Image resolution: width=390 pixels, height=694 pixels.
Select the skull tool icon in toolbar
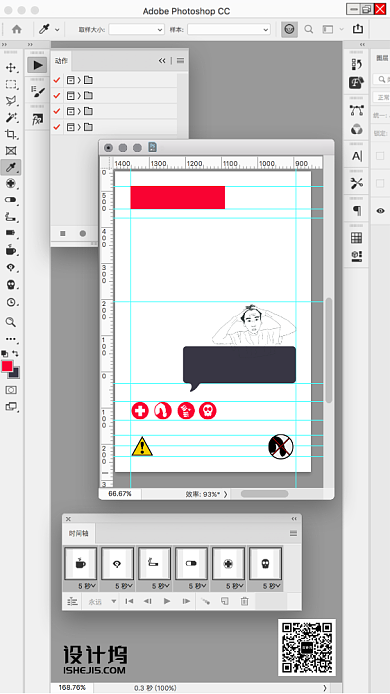pos(11,284)
